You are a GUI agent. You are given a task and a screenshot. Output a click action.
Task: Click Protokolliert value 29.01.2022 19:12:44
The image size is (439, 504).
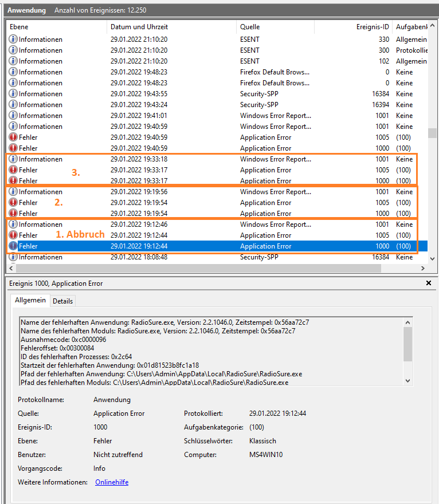277,414
